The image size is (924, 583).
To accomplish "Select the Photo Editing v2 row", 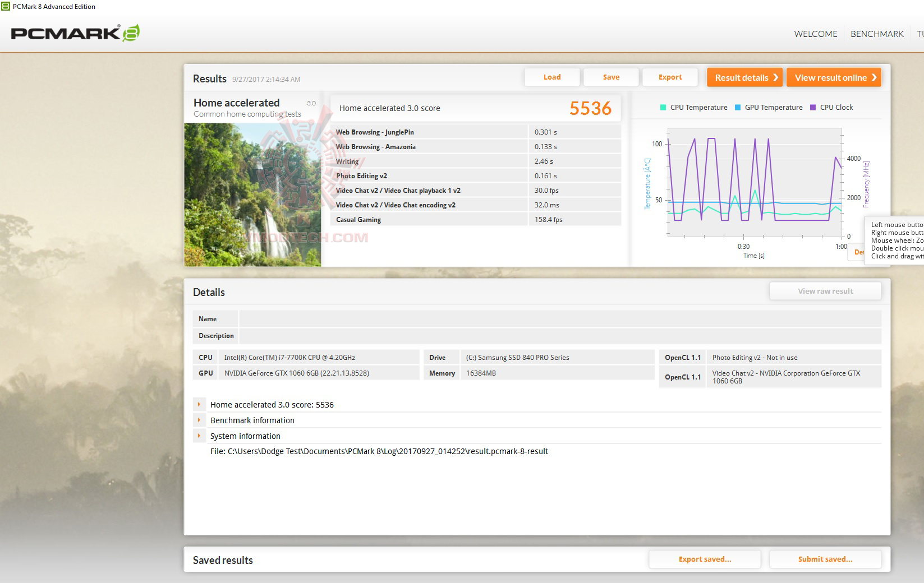I will (476, 175).
